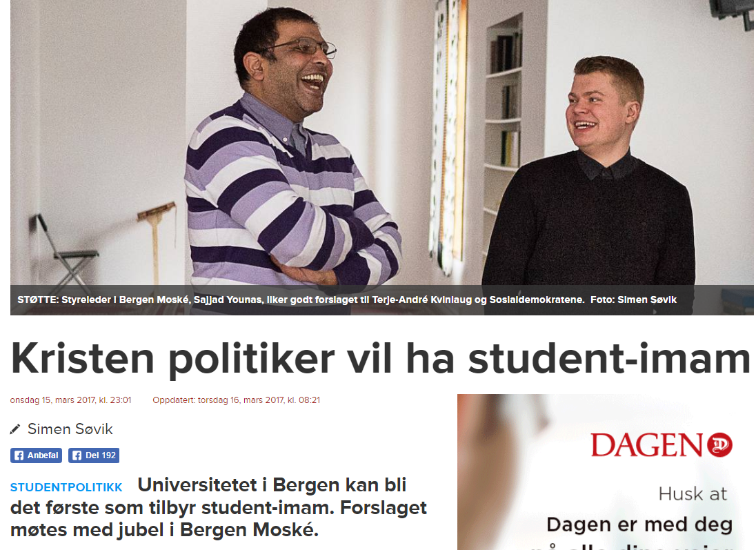
Task: Open author Simen Søvik's profile
Action: point(70,429)
